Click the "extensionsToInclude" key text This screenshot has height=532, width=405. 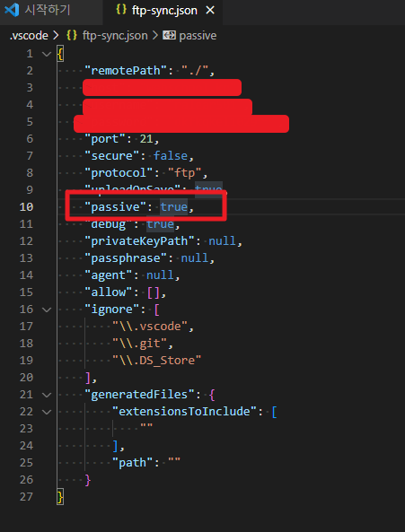tap(184, 412)
